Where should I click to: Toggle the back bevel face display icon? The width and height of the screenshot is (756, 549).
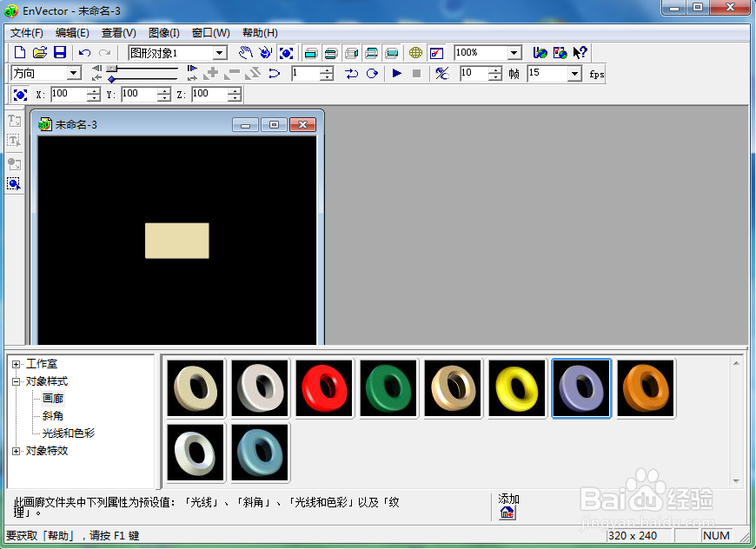[x=372, y=53]
